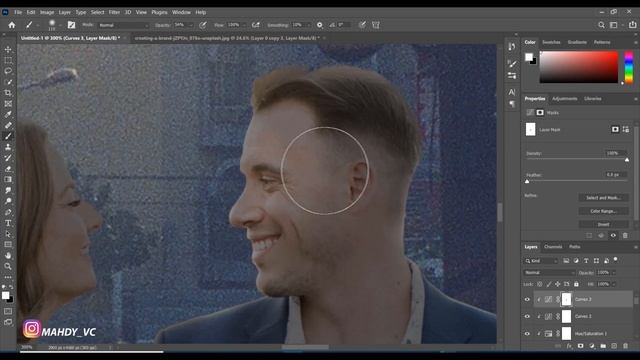The width and height of the screenshot is (640, 360).
Task: Select the Horizontal Type tool
Action: coord(8,223)
